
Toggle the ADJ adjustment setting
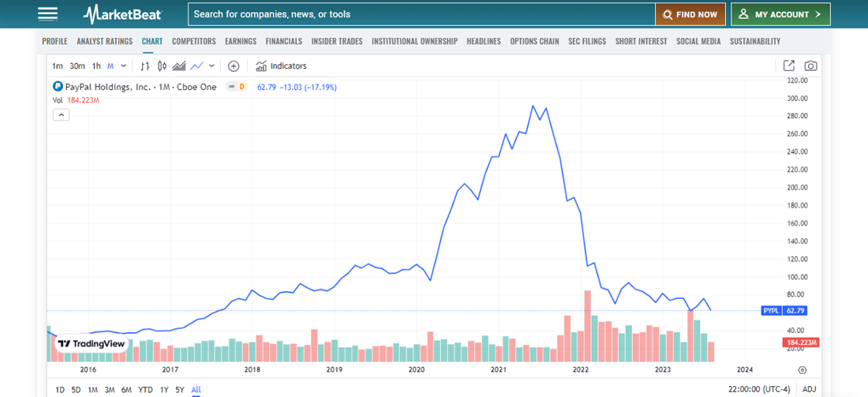tap(809, 389)
